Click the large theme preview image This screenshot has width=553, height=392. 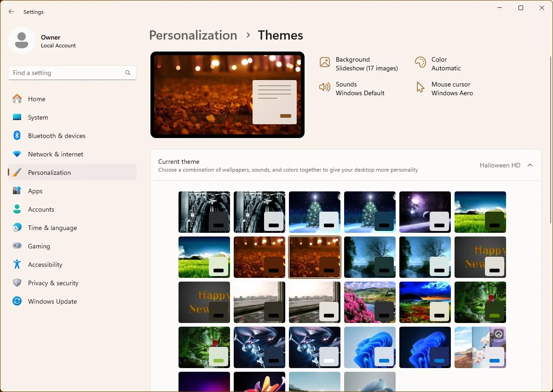227,95
